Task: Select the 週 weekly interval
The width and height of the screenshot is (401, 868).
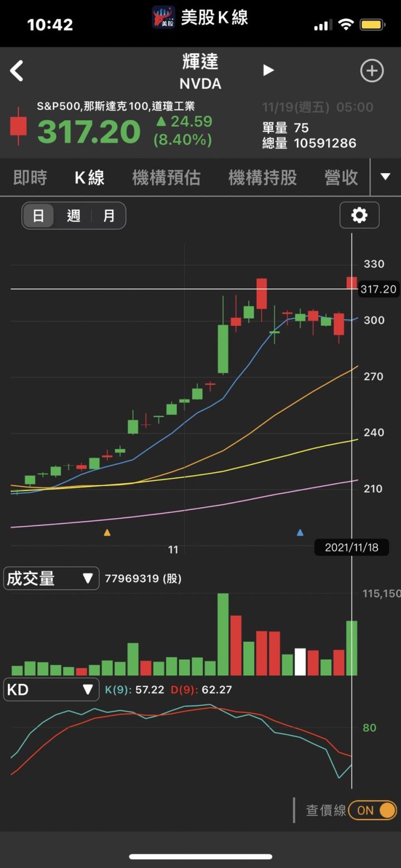Action: (74, 215)
